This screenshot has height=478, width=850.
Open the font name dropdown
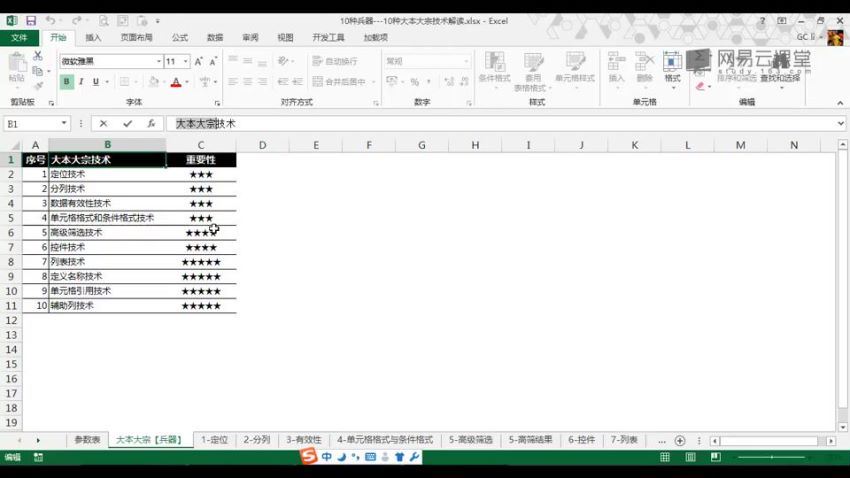click(158, 61)
